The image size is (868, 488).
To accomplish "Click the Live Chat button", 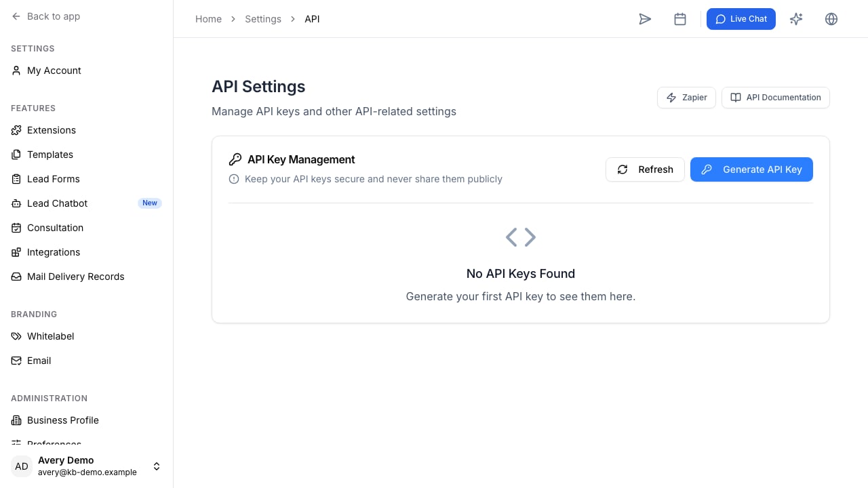I will [741, 19].
